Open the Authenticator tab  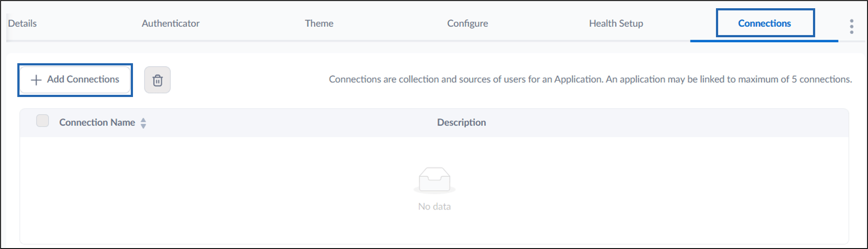click(x=171, y=23)
